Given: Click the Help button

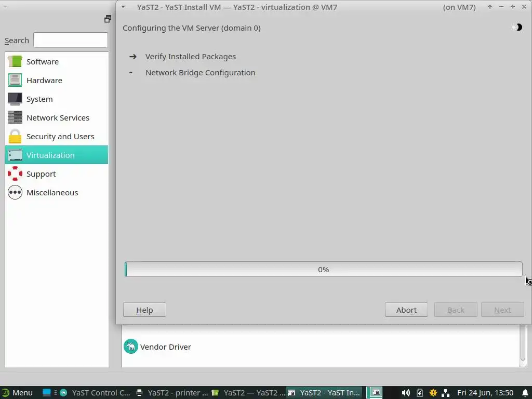Looking at the screenshot, I should pos(144,310).
